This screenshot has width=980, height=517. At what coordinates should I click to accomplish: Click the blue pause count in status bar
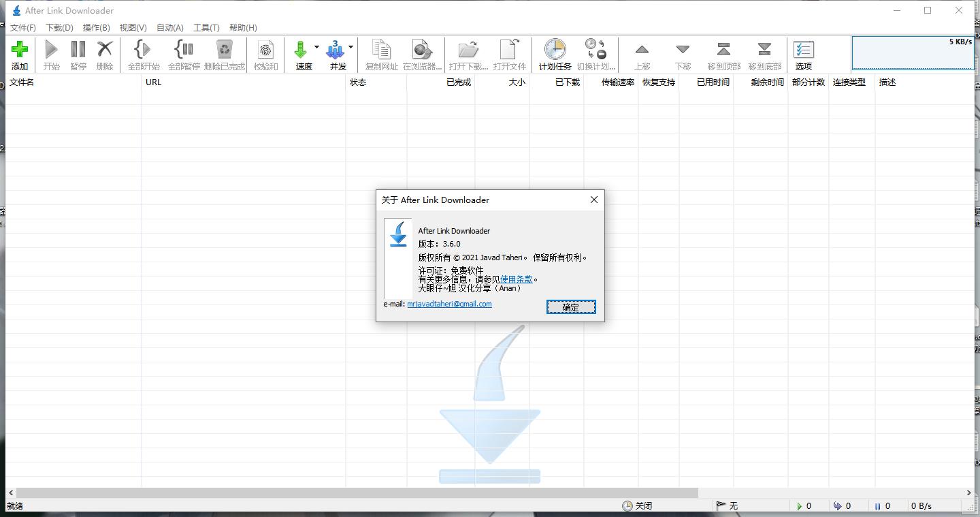click(x=882, y=506)
